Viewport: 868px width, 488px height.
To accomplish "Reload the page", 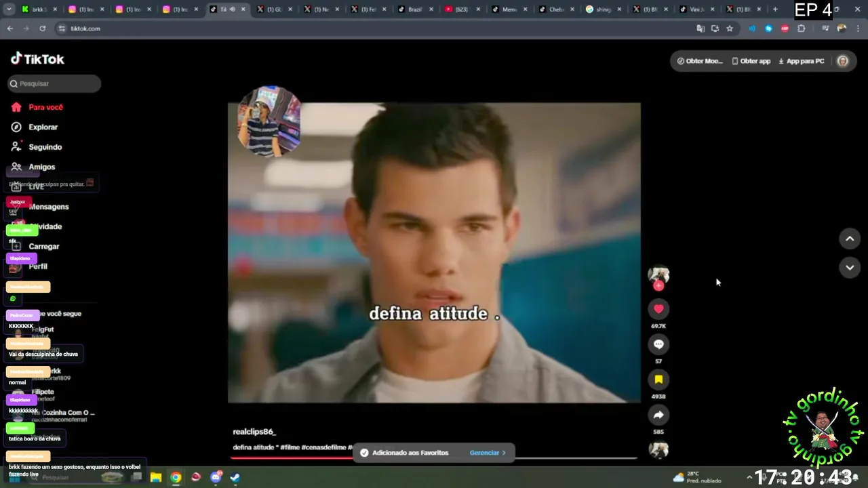I will point(42,28).
